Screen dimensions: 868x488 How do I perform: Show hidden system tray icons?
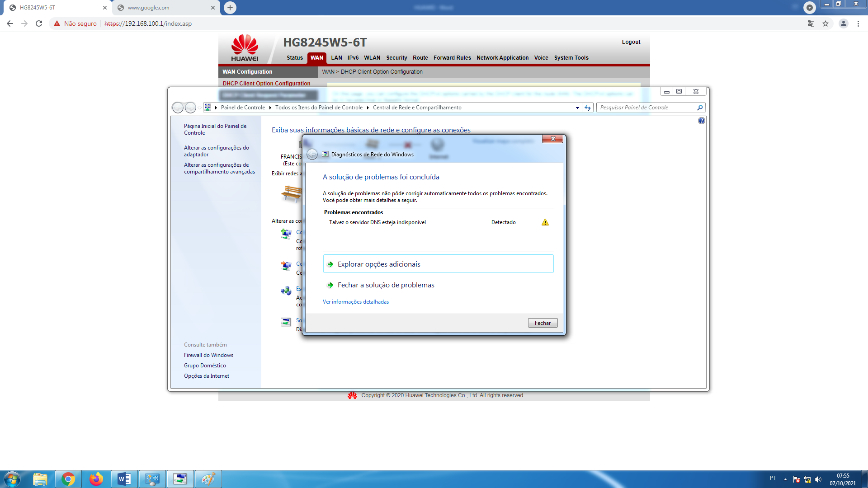tap(785, 479)
